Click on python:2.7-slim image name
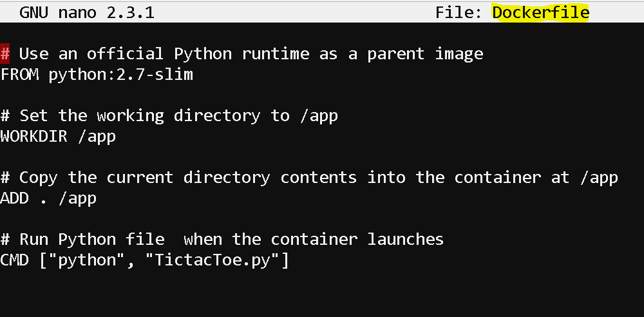644x317 pixels. (121, 75)
